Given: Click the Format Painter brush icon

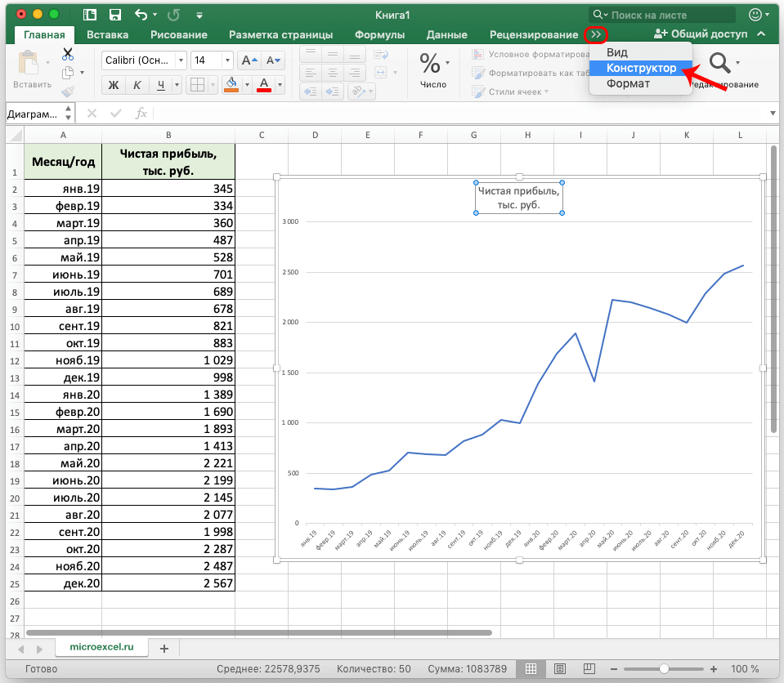Looking at the screenshot, I should tap(68, 92).
